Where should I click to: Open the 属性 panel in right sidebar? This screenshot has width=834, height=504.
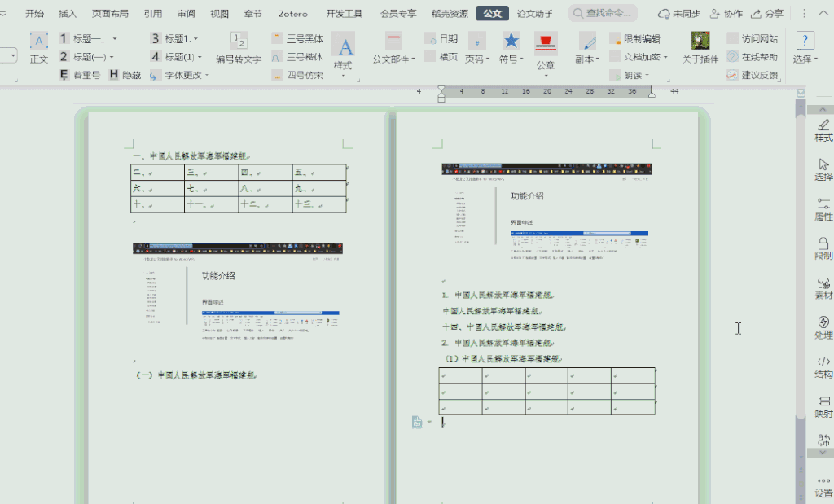pos(823,209)
